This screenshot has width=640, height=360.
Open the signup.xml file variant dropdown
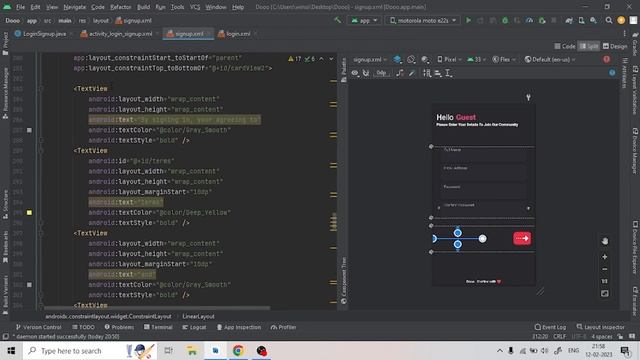tap(370, 60)
